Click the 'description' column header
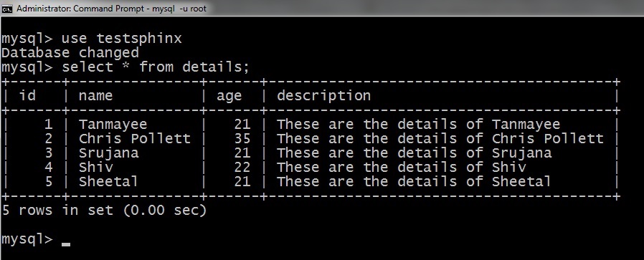Image resolution: width=644 pixels, height=260 pixels. 323,95
